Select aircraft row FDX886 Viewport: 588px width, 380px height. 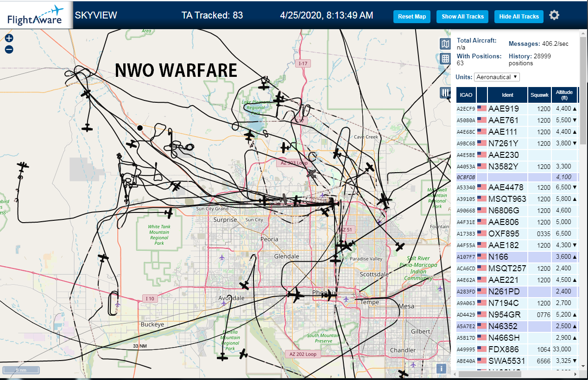(x=517, y=349)
